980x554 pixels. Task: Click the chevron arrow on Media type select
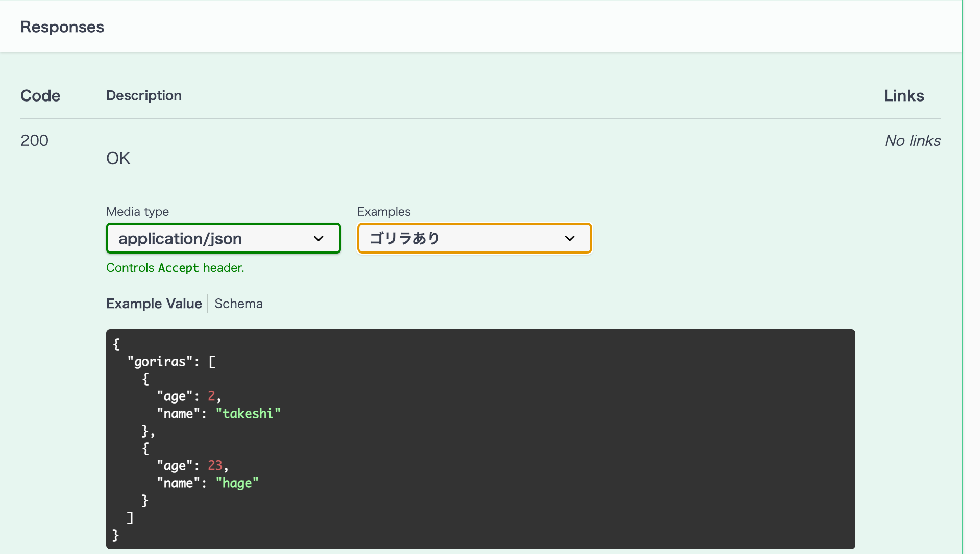318,238
